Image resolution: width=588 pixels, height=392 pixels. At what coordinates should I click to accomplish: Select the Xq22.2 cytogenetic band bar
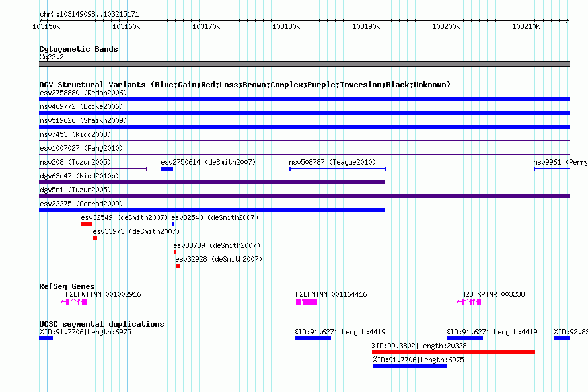tap(304, 64)
